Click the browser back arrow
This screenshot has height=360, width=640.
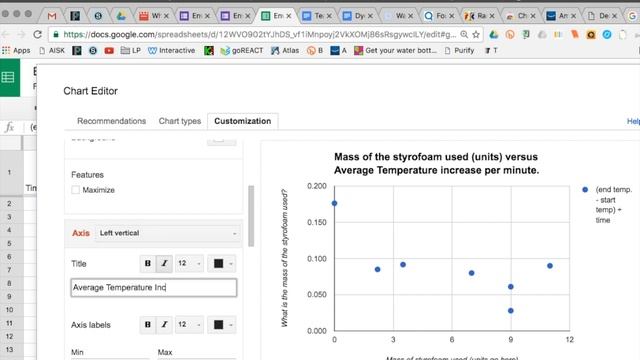pyautogui.click(x=5, y=35)
